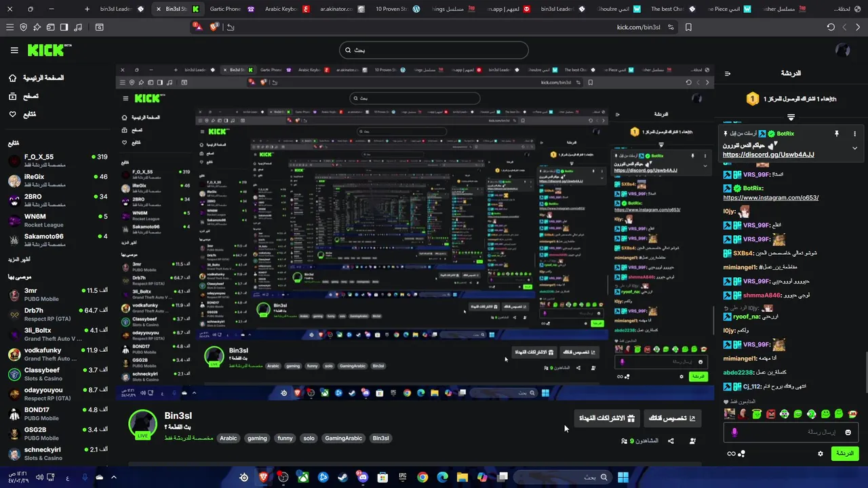
Task: Share the Bin3sl stream
Action: point(671,441)
